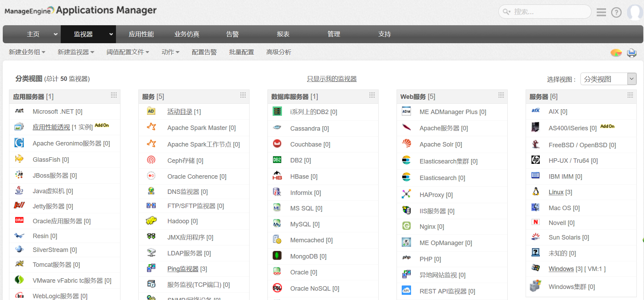Click 批量配置 in the toolbar
644x300 pixels.
[242, 52]
